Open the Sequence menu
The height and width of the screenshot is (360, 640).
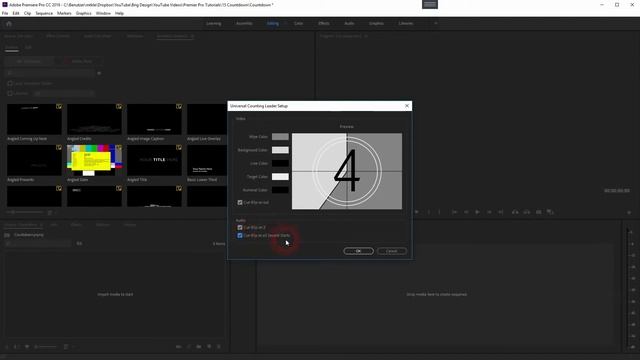(44, 13)
